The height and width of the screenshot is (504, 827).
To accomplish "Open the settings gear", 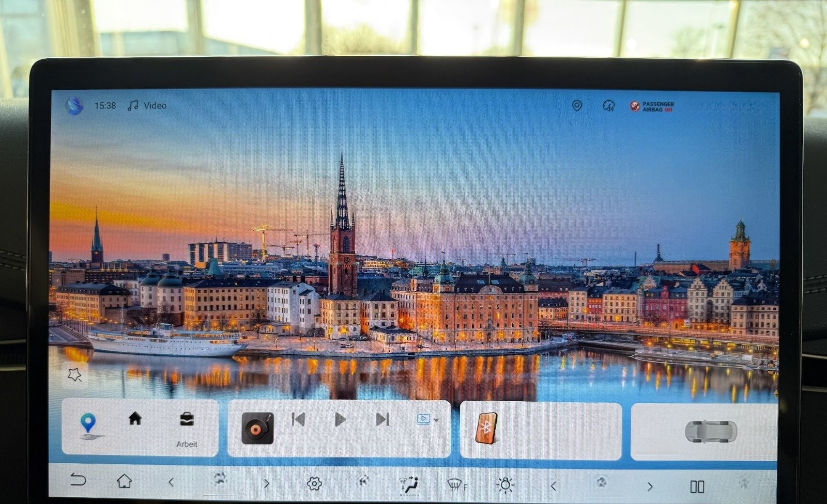I will pos(314,484).
